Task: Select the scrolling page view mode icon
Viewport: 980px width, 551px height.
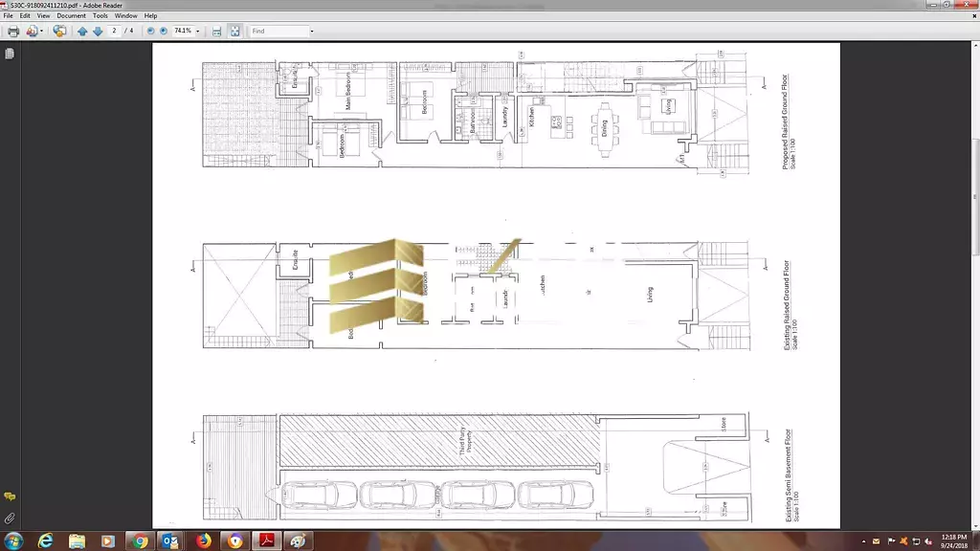Action: [217, 32]
